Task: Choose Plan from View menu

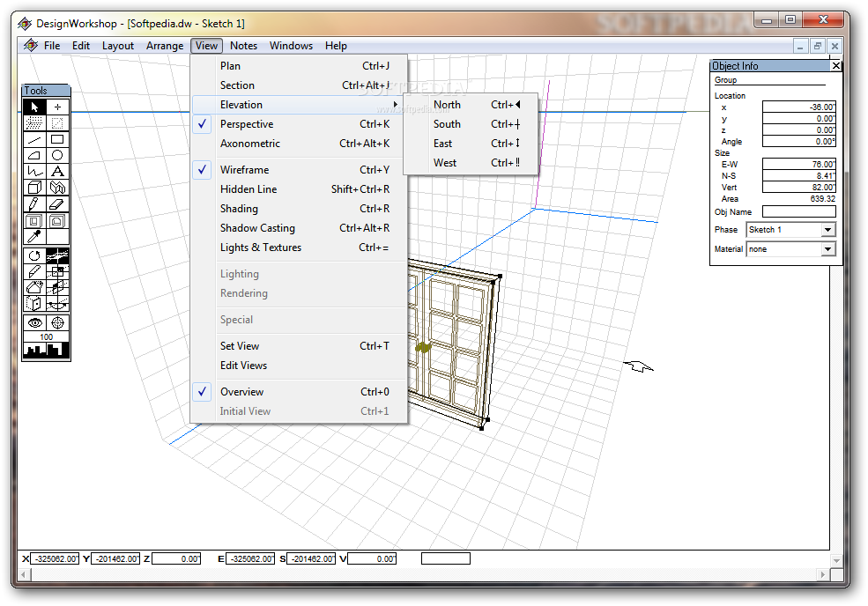Action: (x=300, y=66)
